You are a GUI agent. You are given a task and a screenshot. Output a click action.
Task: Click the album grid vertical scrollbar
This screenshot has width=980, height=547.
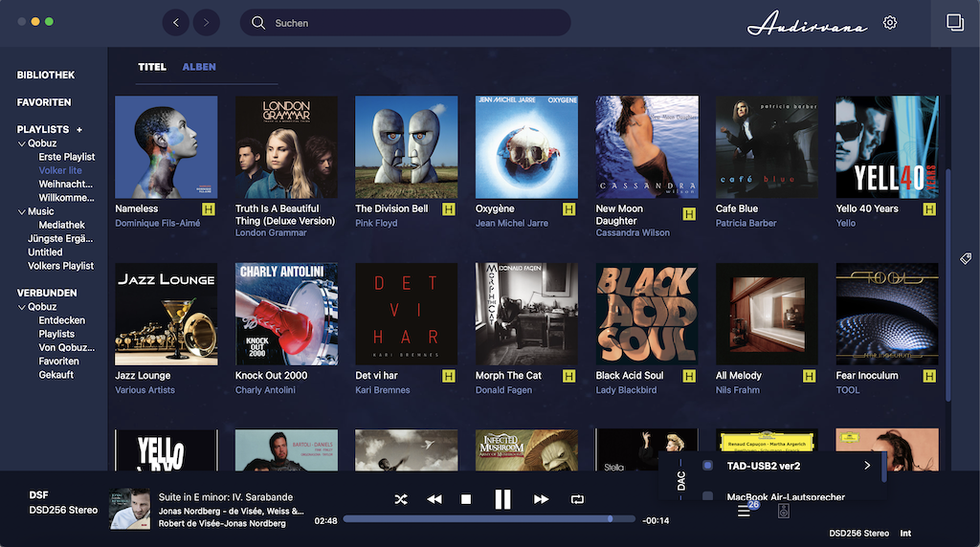point(947,284)
